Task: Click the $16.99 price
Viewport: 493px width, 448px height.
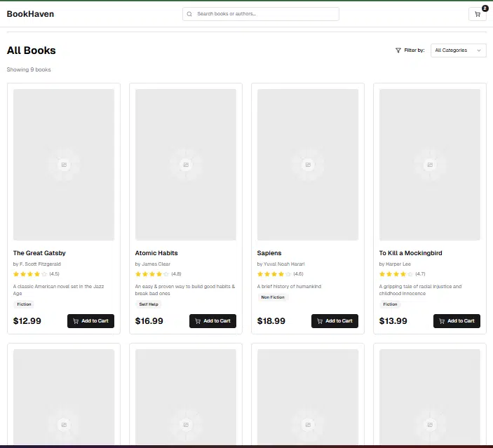Action: tap(149, 321)
